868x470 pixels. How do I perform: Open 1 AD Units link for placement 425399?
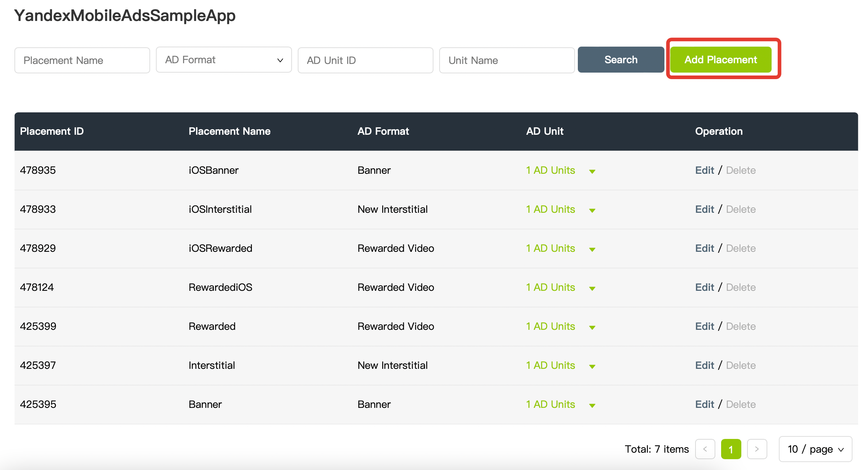point(550,326)
